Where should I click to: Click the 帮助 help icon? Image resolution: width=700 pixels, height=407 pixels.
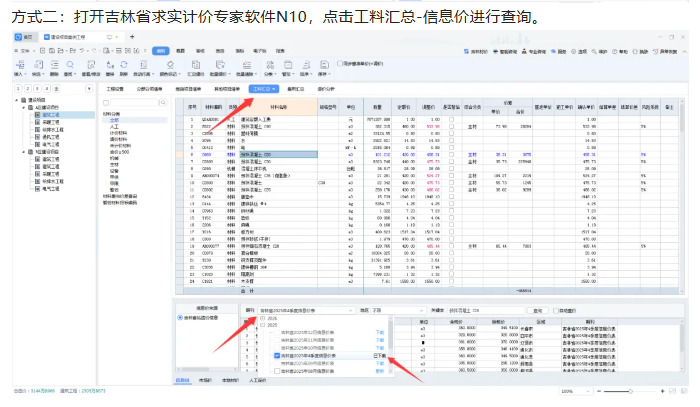(x=615, y=51)
